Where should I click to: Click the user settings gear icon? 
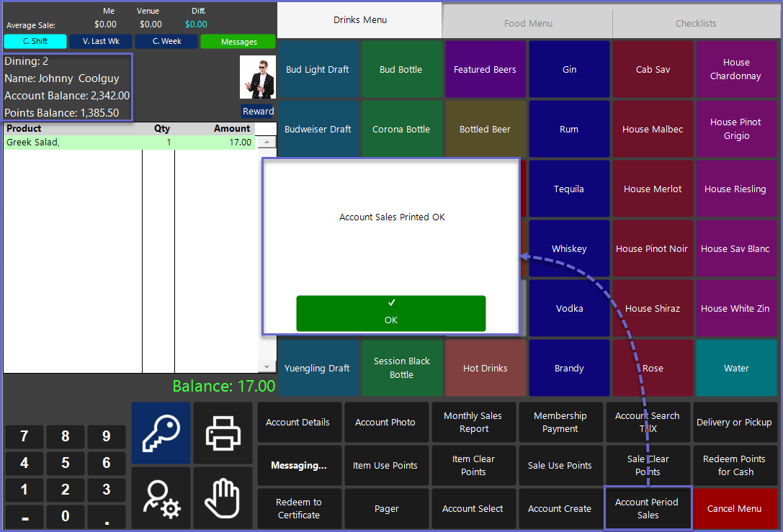coord(161,497)
